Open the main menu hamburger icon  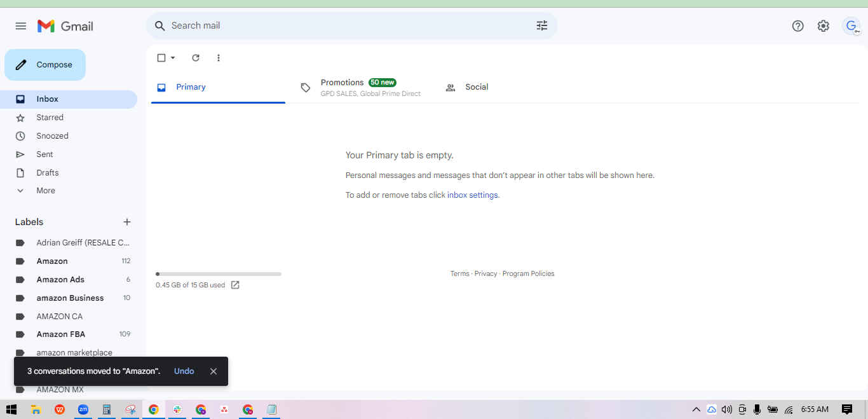tap(21, 26)
